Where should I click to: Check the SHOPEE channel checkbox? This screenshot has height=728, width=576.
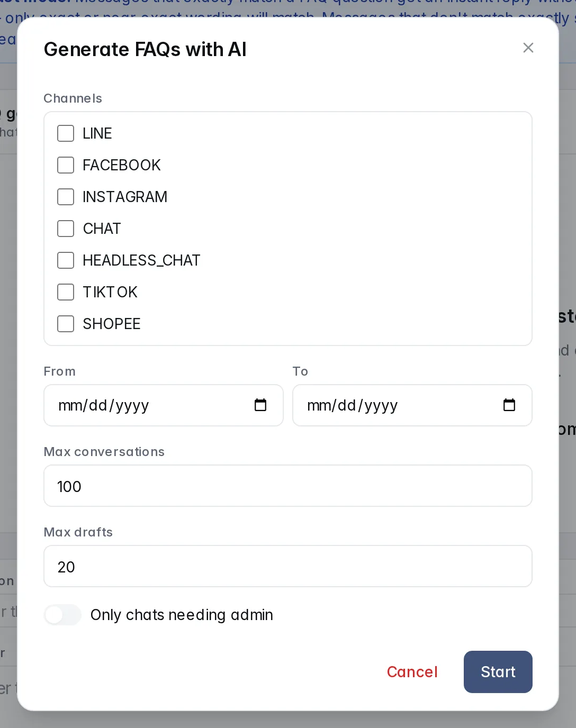66,324
